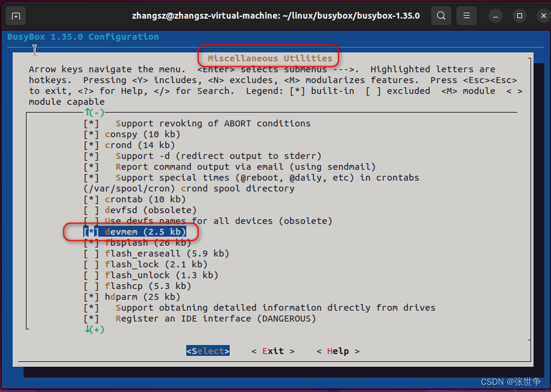
Task: Open the terminal hamburger menu
Action: click(466, 16)
